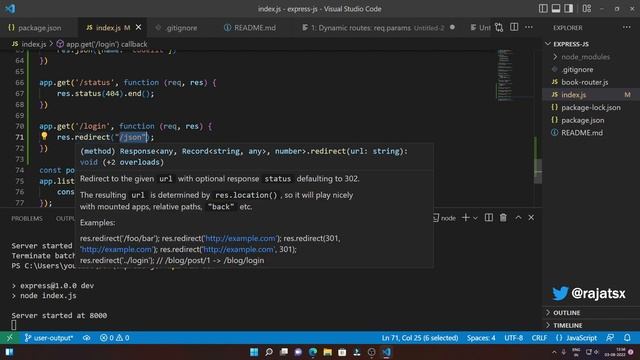
Task: Switch to the README.md tab
Action: click(250, 28)
